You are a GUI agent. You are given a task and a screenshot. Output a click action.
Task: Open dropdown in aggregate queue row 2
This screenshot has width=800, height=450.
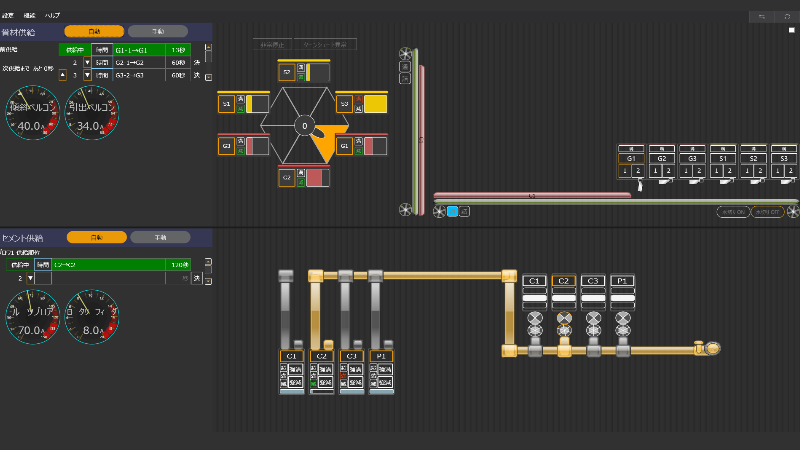point(86,62)
